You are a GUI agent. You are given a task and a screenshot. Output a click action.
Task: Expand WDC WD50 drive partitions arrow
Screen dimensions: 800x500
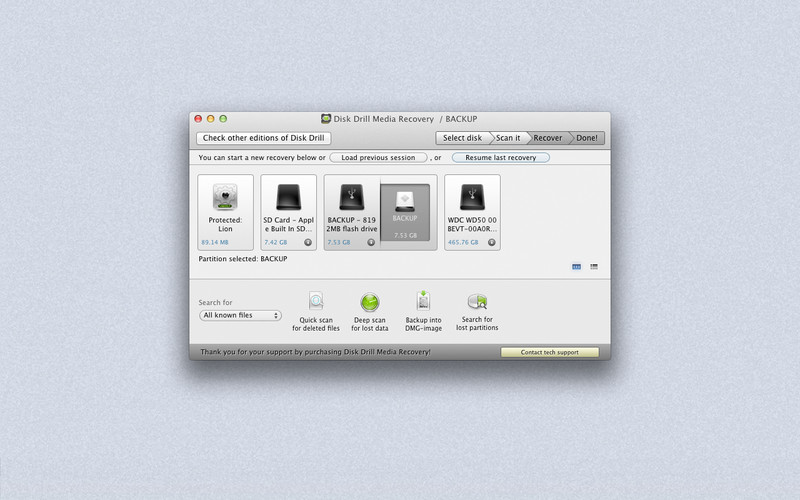click(x=491, y=242)
